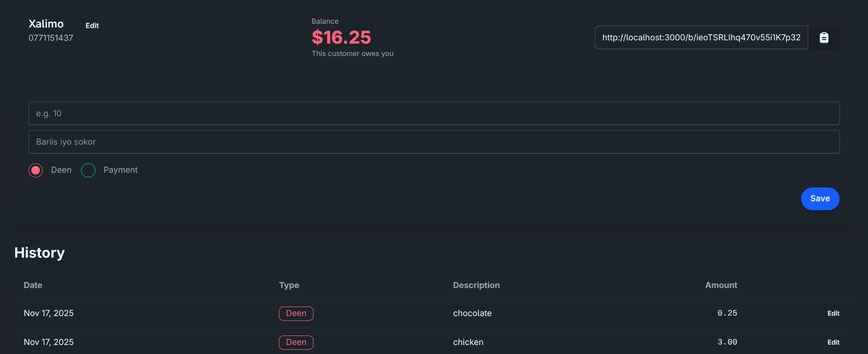Click the Date column header
The height and width of the screenshot is (354, 868).
point(33,285)
